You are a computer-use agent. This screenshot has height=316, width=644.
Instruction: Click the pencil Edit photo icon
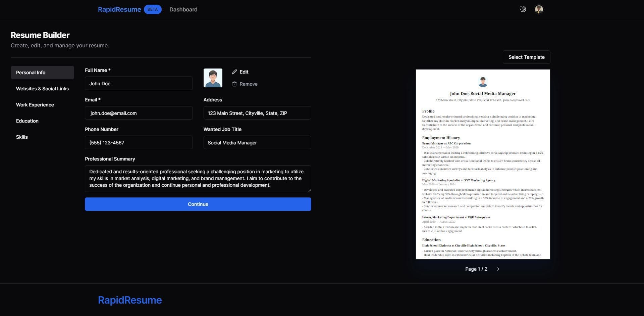click(x=234, y=72)
